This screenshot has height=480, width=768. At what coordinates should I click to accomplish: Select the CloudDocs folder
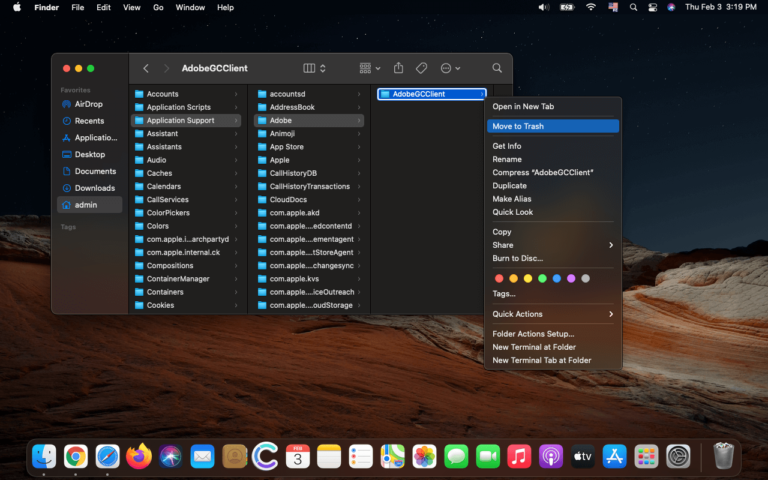coord(309,199)
